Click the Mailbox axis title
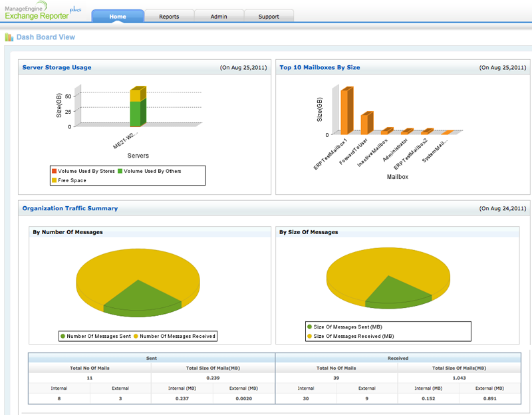 tap(398, 177)
